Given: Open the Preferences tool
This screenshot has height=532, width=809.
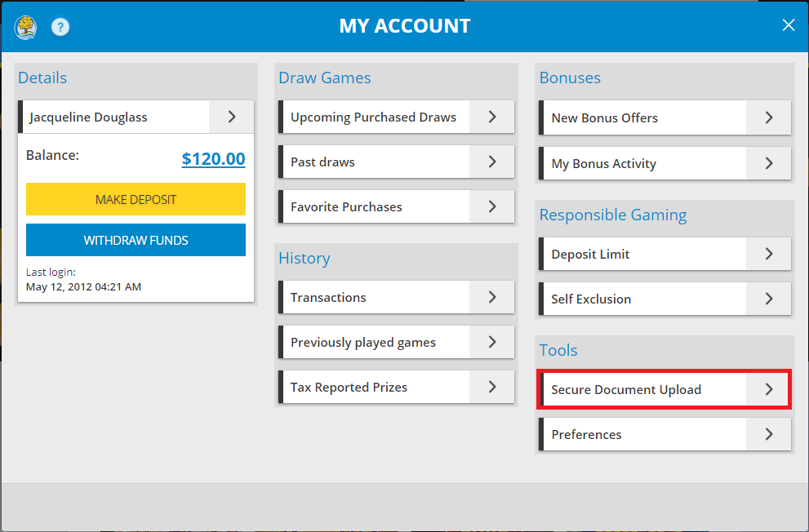Looking at the screenshot, I should point(644,433).
